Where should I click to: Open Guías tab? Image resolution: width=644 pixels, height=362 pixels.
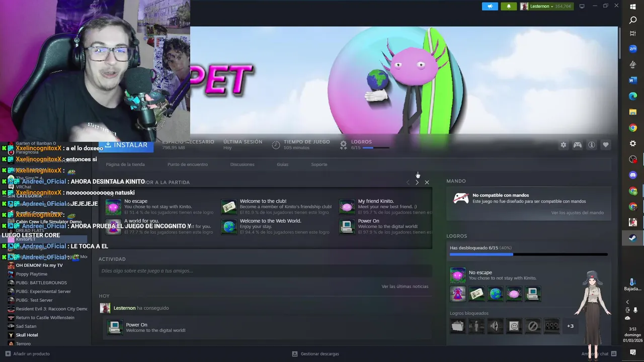(x=283, y=164)
